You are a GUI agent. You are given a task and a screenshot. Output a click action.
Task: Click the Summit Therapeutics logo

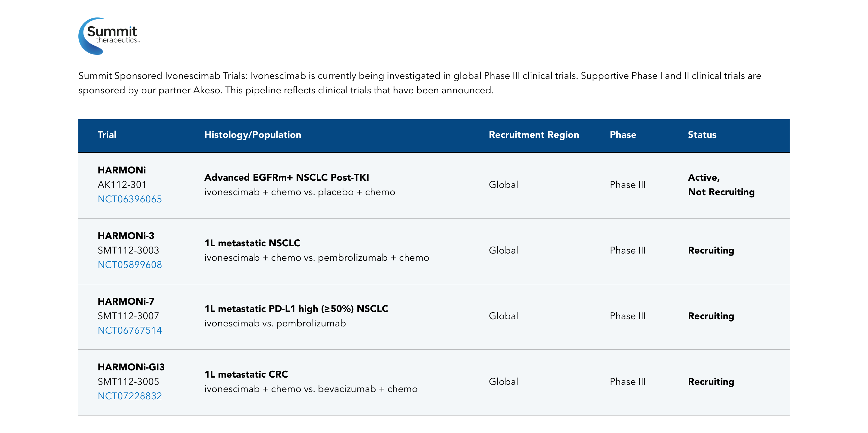click(x=109, y=36)
